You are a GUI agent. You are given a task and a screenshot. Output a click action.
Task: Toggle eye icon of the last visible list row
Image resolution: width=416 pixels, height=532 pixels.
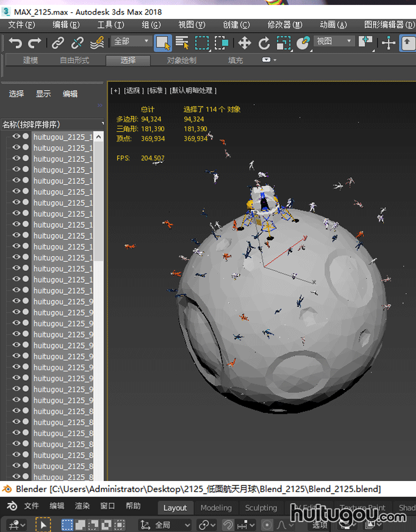(16, 477)
